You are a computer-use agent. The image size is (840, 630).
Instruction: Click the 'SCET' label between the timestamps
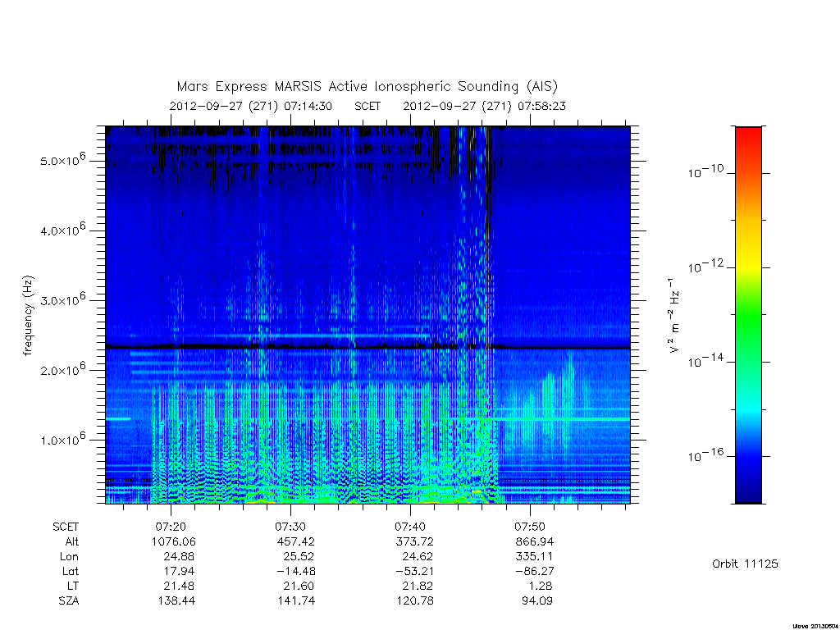click(367, 106)
